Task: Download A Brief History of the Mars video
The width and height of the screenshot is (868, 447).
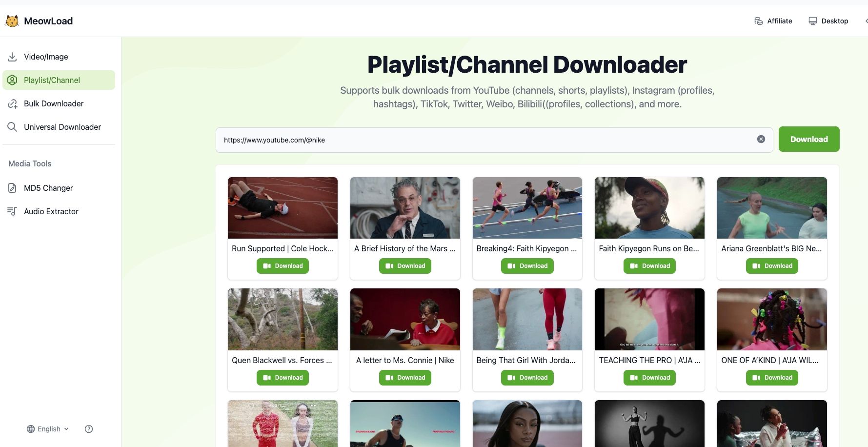Action: (405, 266)
